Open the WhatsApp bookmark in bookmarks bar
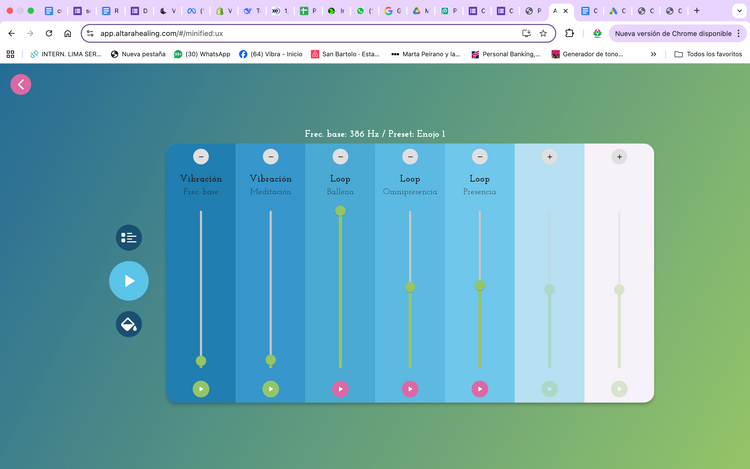The width and height of the screenshot is (750, 469). pyautogui.click(x=199, y=54)
